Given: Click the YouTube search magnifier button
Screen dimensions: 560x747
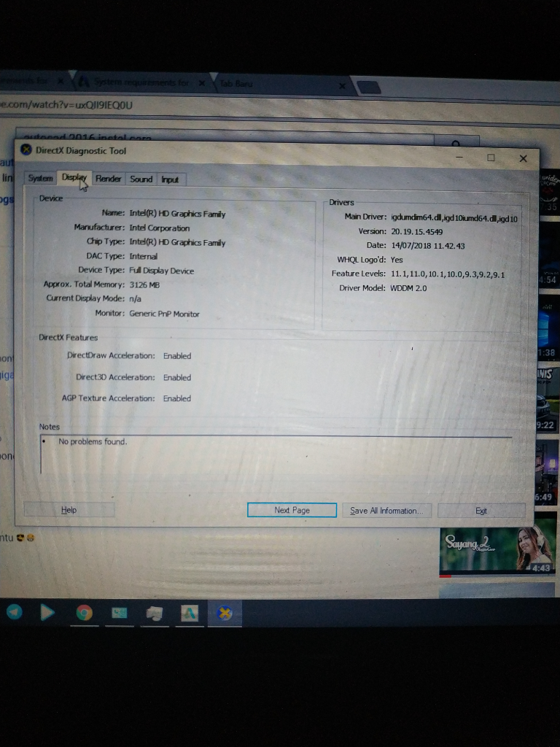Looking at the screenshot, I should point(456,142).
